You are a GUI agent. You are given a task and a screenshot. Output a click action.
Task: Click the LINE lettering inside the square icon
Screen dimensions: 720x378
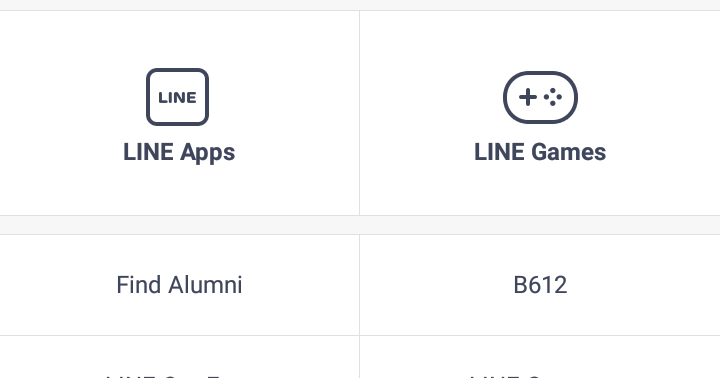[177, 97]
